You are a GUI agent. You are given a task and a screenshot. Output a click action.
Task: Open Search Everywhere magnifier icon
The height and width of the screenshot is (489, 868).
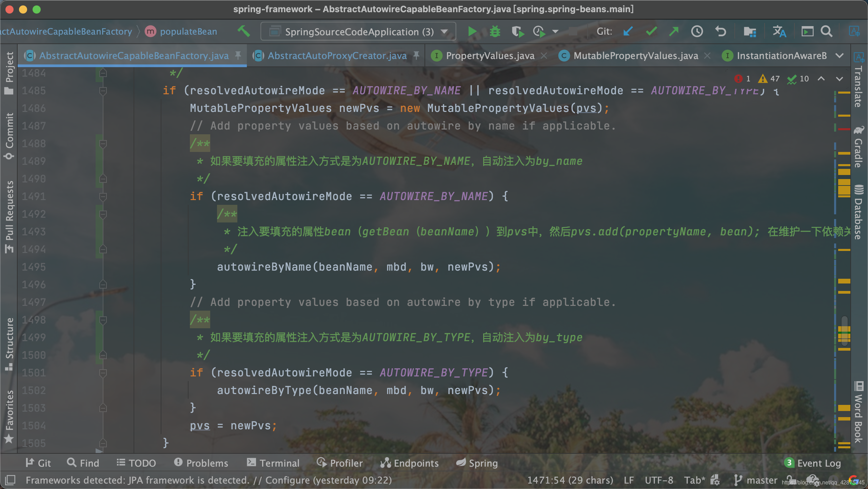tap(827, 32)
